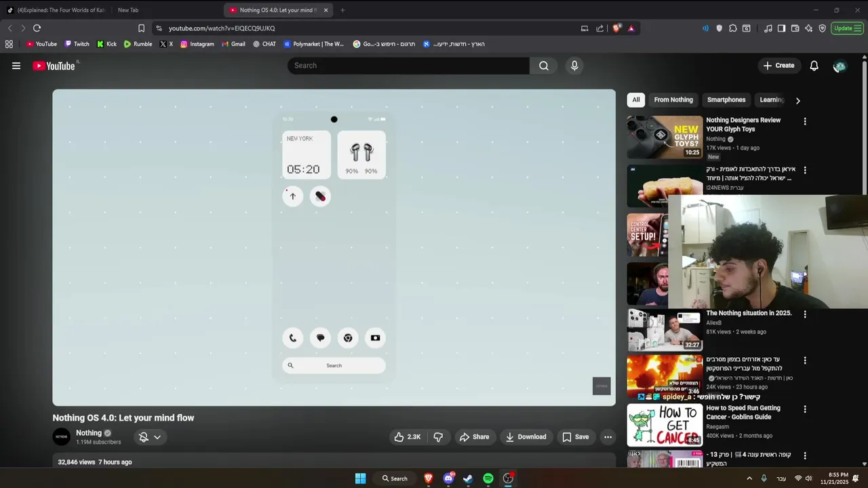Open the How to Get Cancer thumbnail
The width and height of the screenshot is (868, 488).
[665, 425]
